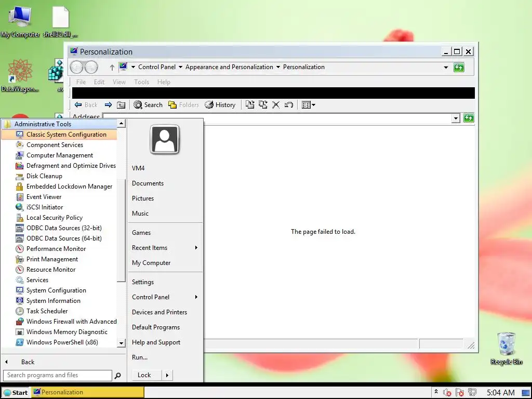532x399 pixels.
Task: Click the Up arrow in navigation bar
Action: [x=112, y=67]
